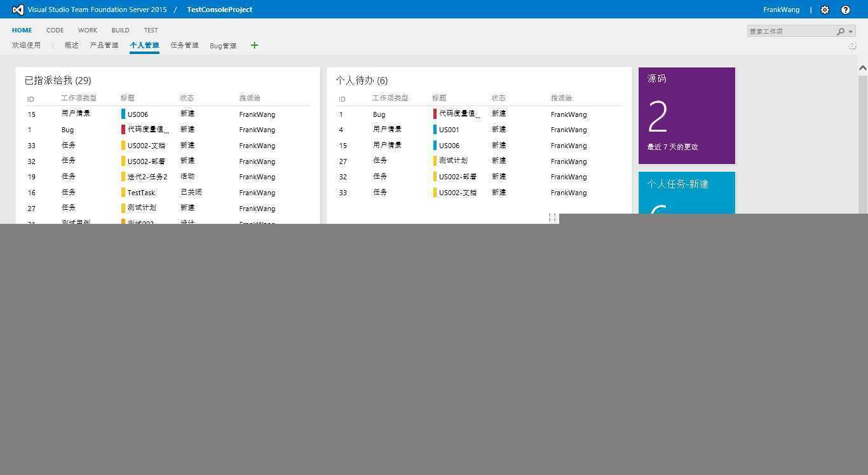
Task: Expand the search box dropdown arrow
Action: coord(851,32)
